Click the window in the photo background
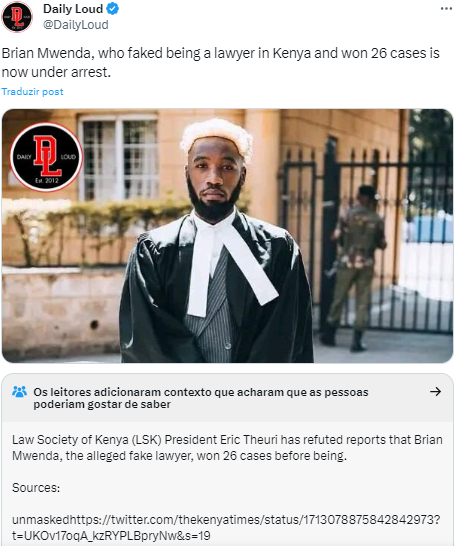 (x=118, y=158)
